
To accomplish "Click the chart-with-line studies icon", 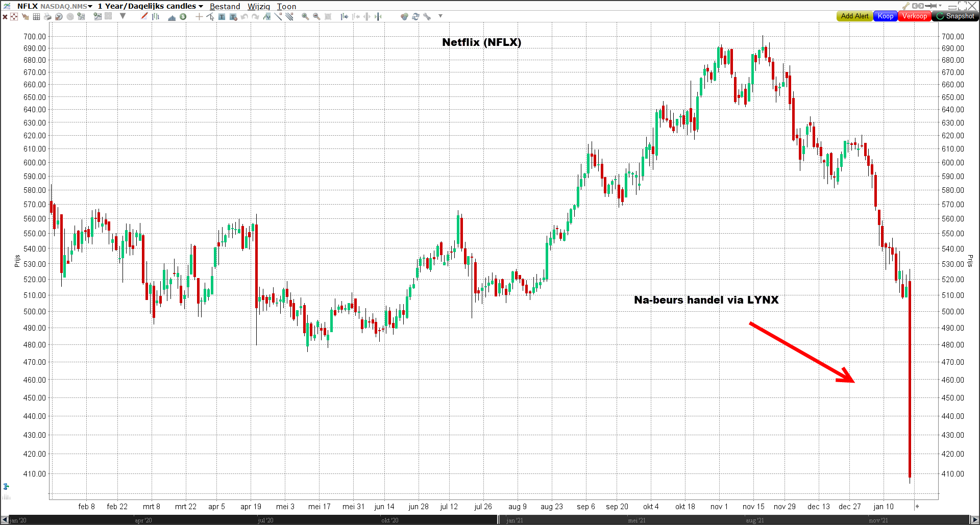I will point(97,16).
